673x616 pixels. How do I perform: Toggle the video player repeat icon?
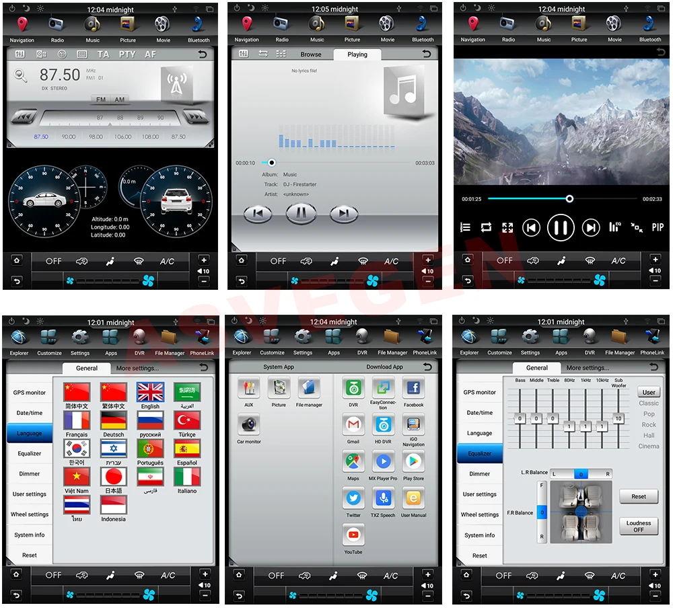point(486,227)
